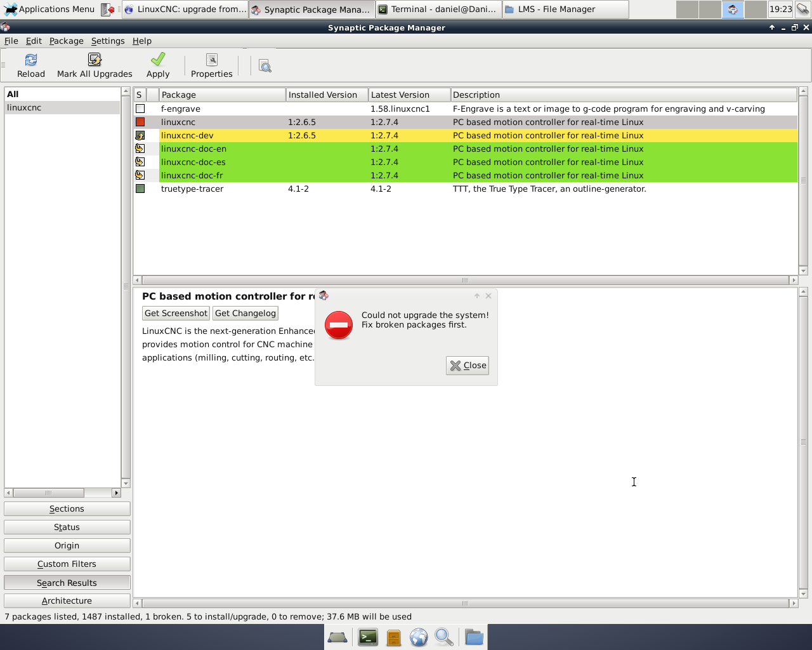The width and height of the screenshot is (812, 650).
Task: Select the truetype-tracer package row
Action: (465, 189)
